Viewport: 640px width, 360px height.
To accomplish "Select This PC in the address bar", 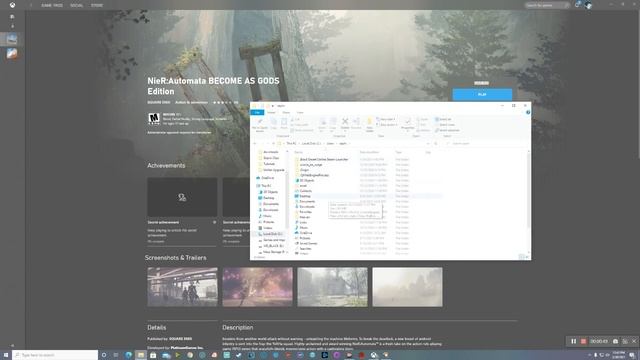I will click(291, 143).
